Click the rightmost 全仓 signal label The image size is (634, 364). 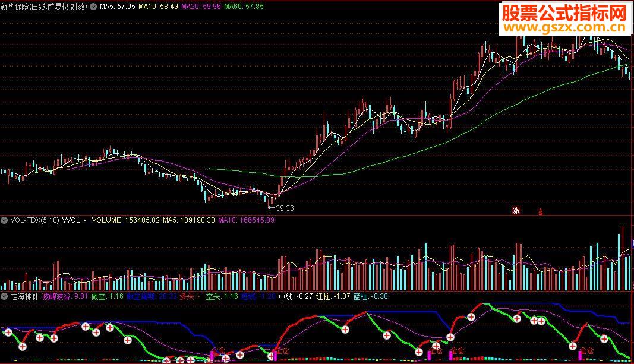[x=586, y=351]
